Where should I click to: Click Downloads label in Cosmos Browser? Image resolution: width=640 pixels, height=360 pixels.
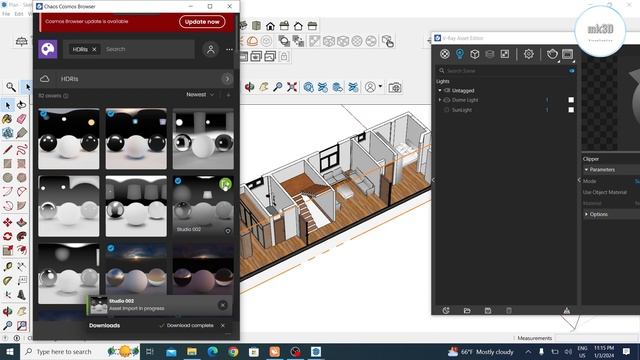[104, 326]
